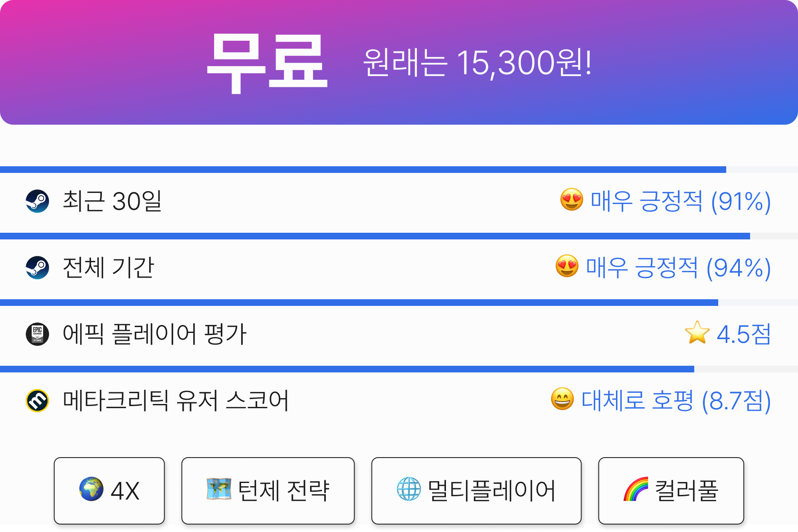Click the Epic Games Store icon
This screenshot has width=798, height=532.
pos(37,334)
